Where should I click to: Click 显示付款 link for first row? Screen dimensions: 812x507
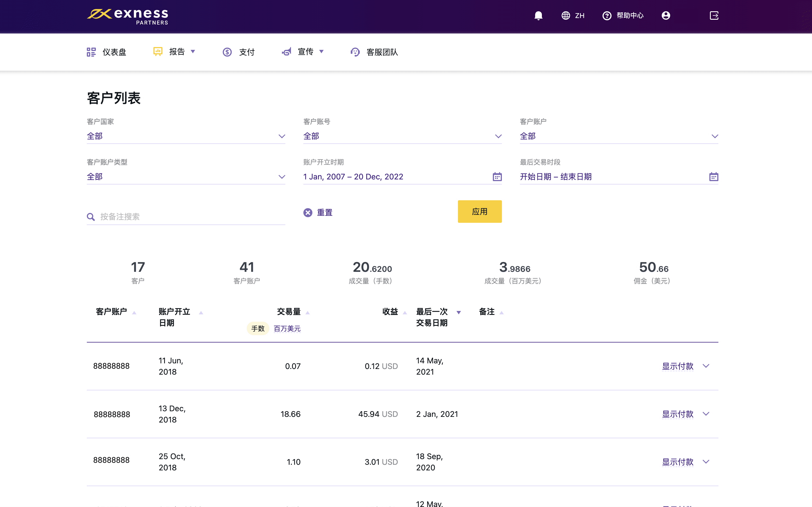click(678, 366)
